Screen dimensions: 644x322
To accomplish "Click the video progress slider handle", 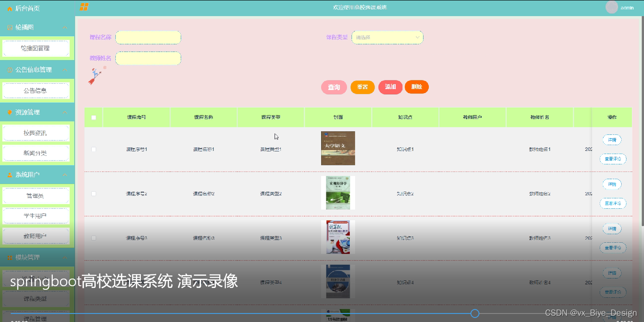I will pos(475,313).
